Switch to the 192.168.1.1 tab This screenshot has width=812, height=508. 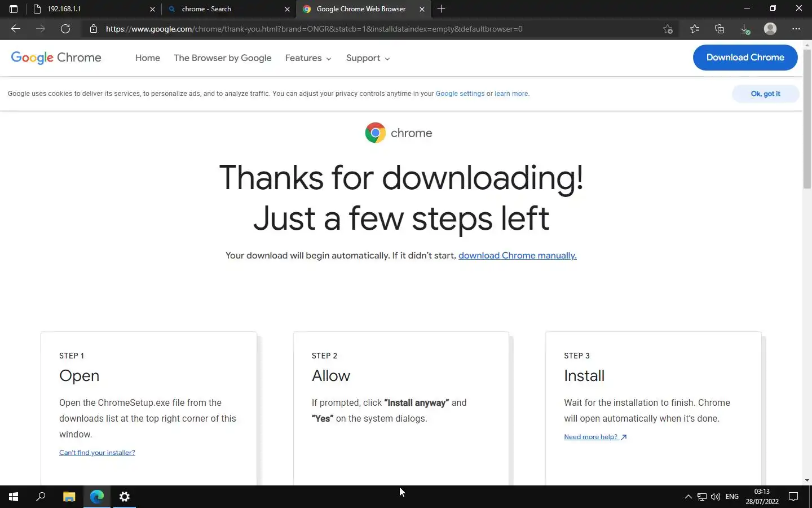[x=93, y=9]
